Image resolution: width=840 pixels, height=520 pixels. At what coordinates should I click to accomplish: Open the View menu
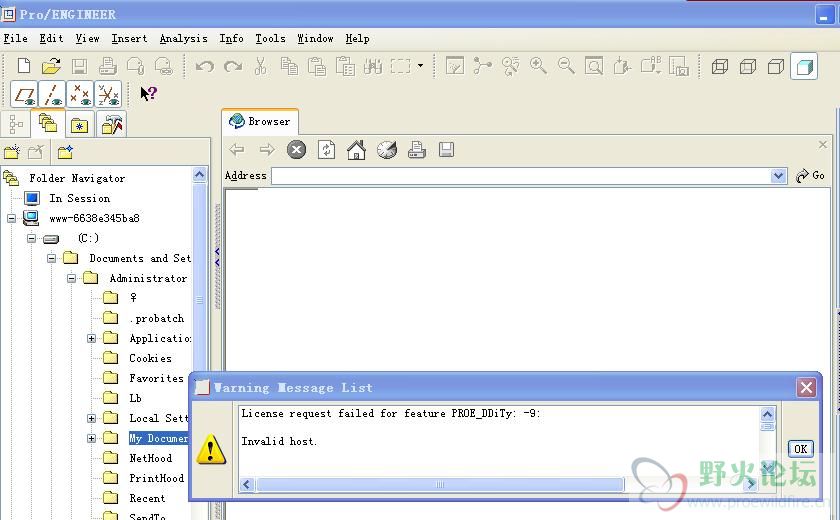pos(87,39)
